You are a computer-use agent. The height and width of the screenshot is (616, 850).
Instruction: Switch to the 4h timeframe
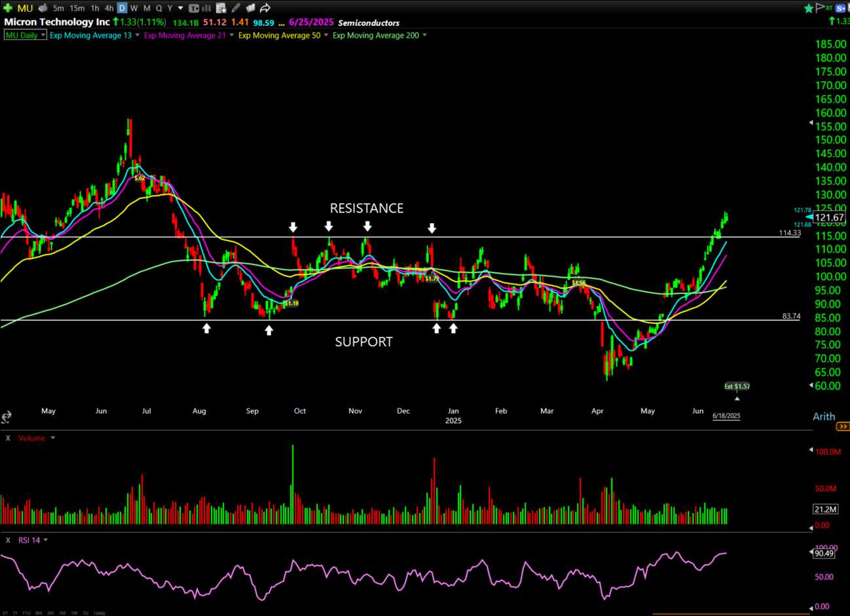[109, 8]
